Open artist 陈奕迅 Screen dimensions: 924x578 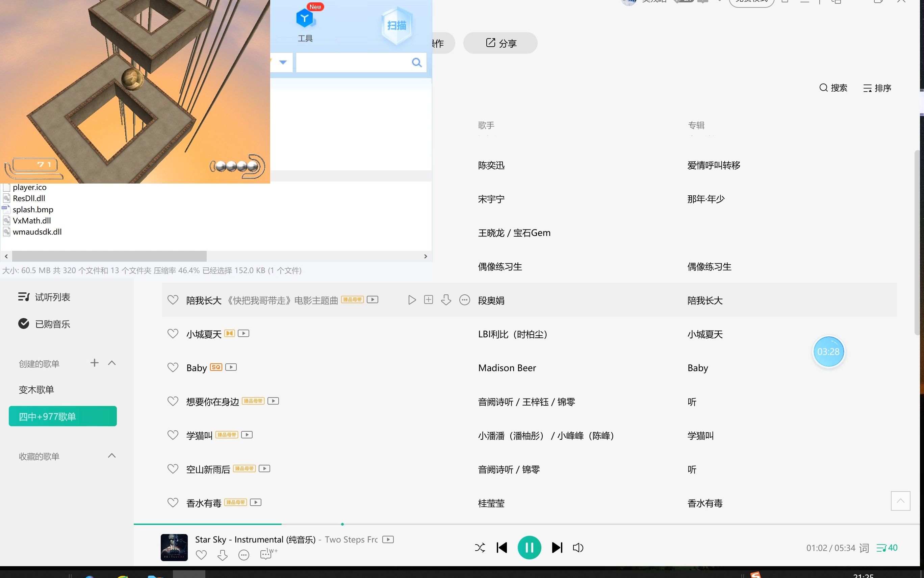pos(491,165)
